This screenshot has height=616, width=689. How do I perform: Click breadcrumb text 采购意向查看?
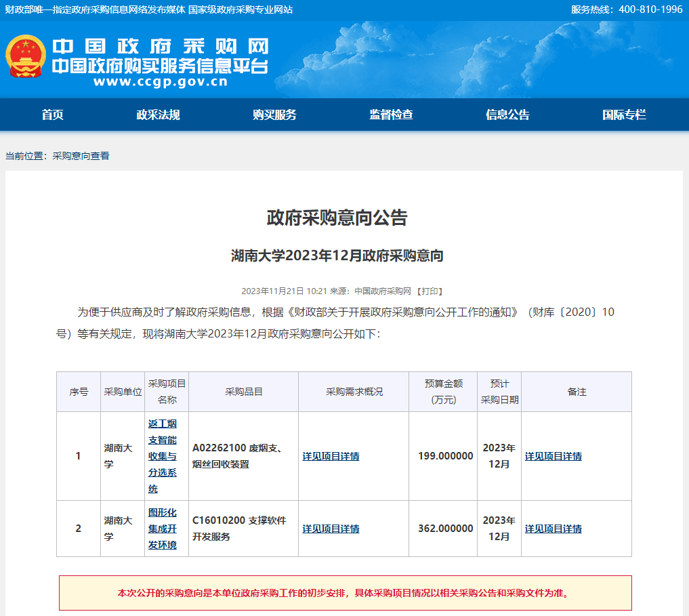pos(81,156)
